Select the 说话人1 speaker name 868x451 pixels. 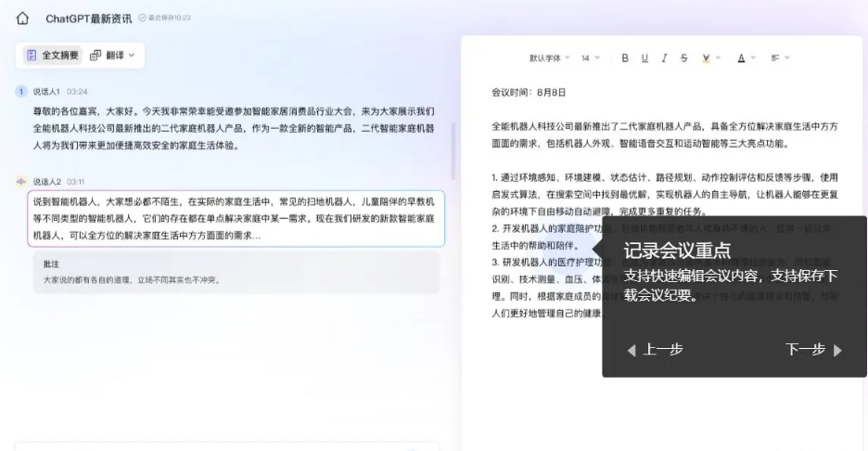click(x=46, y=92)
